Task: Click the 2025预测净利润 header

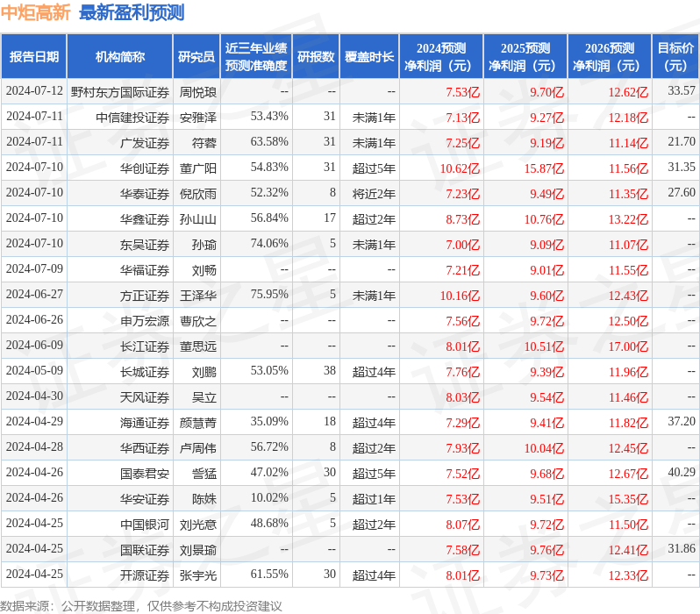Action: pyautogui.click(x=525, y=57)
